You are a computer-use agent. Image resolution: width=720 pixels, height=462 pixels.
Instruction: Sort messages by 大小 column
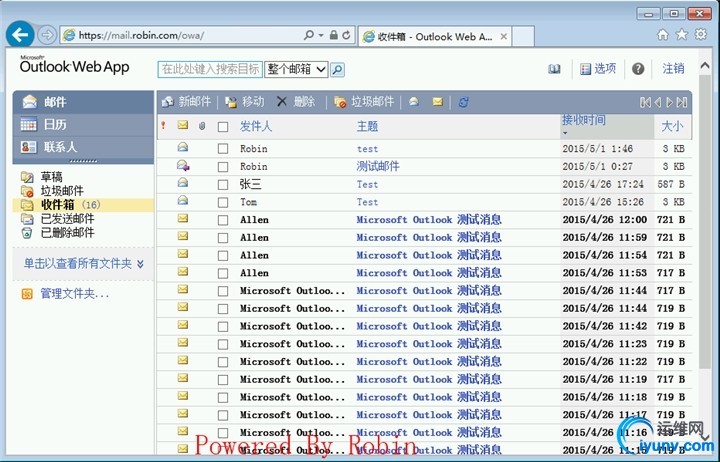(672, 126)
